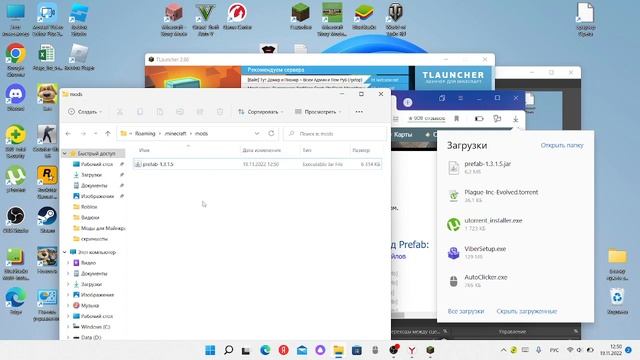Viewport: 640px width, 360px height.
Task: Expand Музыка under Этот компьютер
Action: click(68, 305)
